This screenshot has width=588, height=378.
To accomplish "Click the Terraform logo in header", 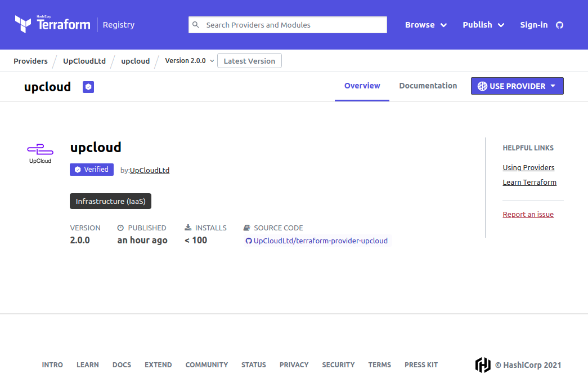I will [x=52, y=24].
